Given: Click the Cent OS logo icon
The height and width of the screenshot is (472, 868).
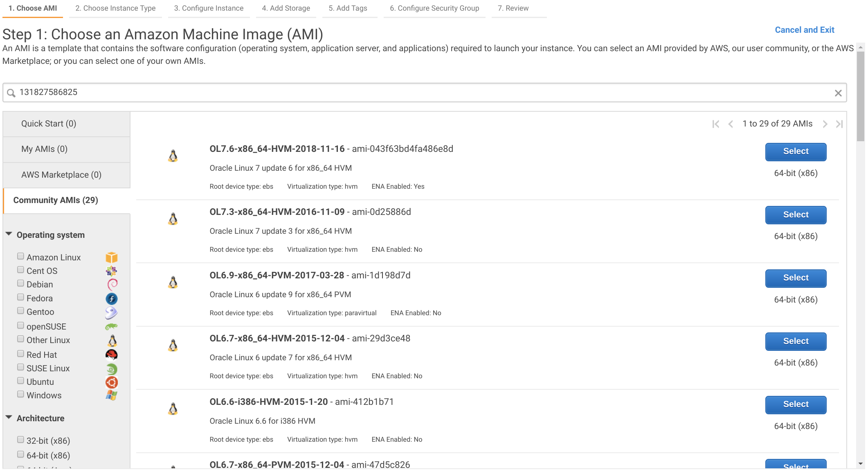Looking at the screenshot, I should [x=112, y=271].
